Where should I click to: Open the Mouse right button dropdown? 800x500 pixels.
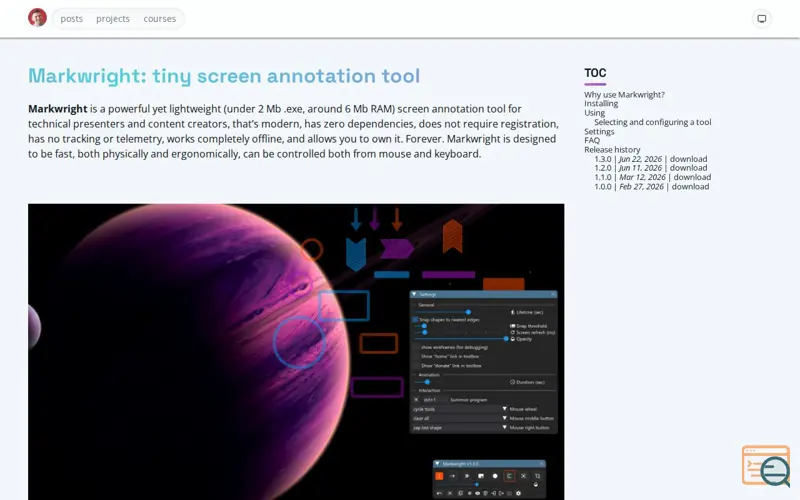pyautogui.click(x=458, y=428)
